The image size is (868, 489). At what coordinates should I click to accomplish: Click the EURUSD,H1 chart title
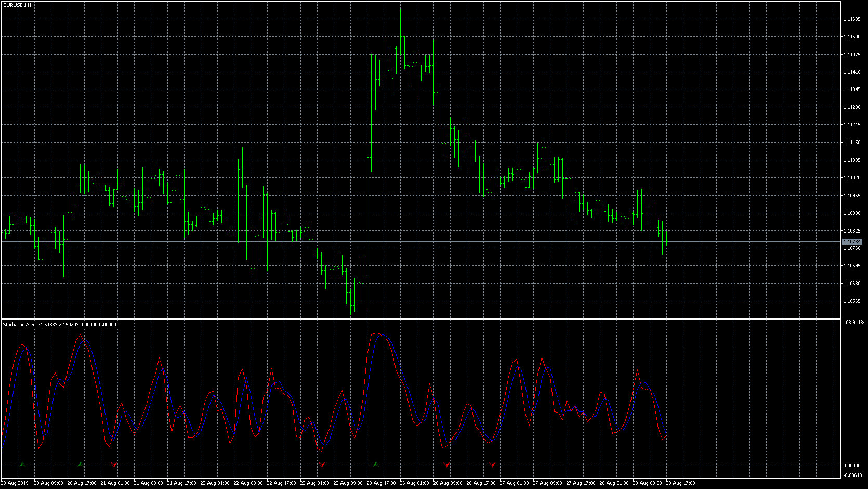(17, 5)
